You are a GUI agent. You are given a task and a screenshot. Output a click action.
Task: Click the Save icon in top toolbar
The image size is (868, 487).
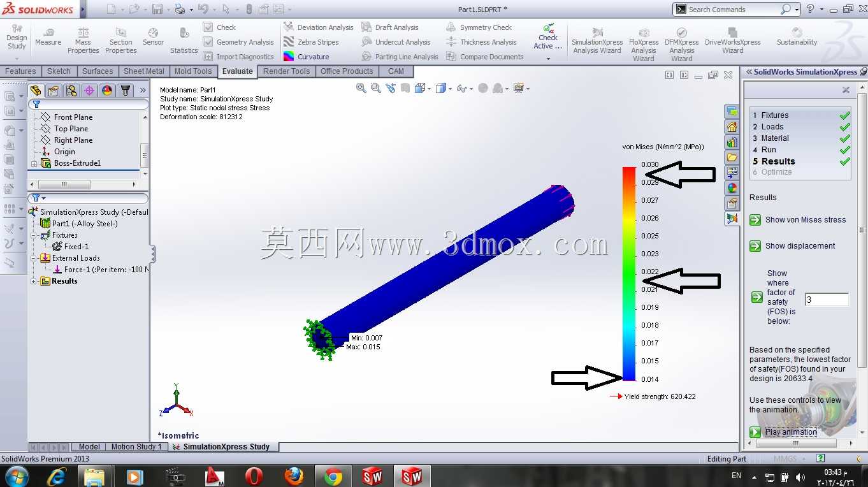point(157,9)
